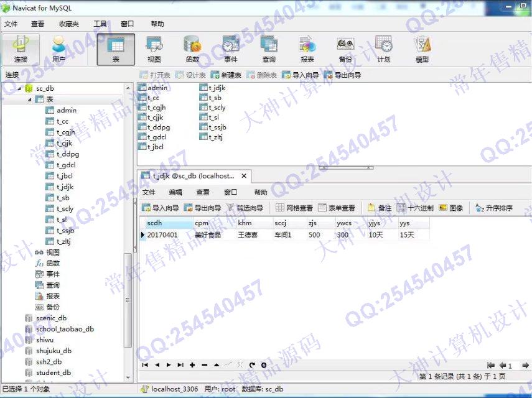Go to first record button
The width and height of the screenshot is (532, 398).
145,365
